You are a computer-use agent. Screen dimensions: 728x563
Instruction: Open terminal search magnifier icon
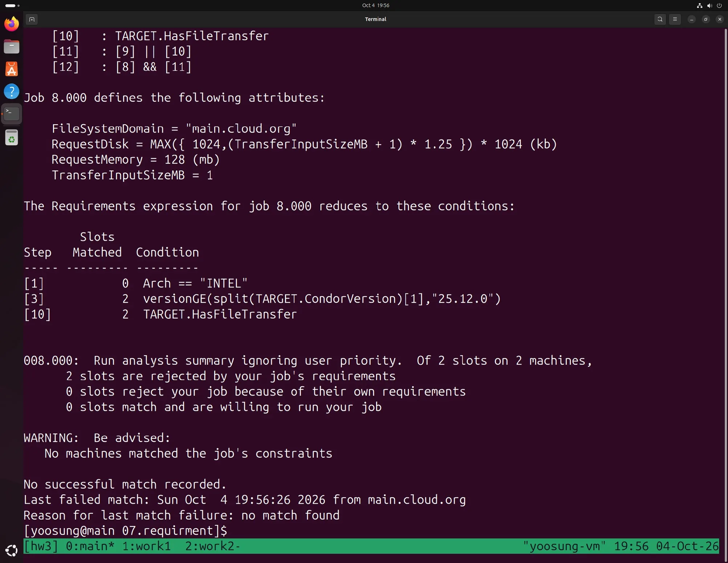click(x=660, y=19)
